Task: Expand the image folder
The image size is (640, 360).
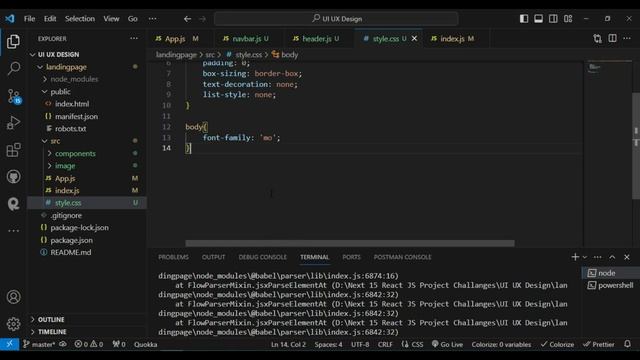Action: (x=50, y=166)
